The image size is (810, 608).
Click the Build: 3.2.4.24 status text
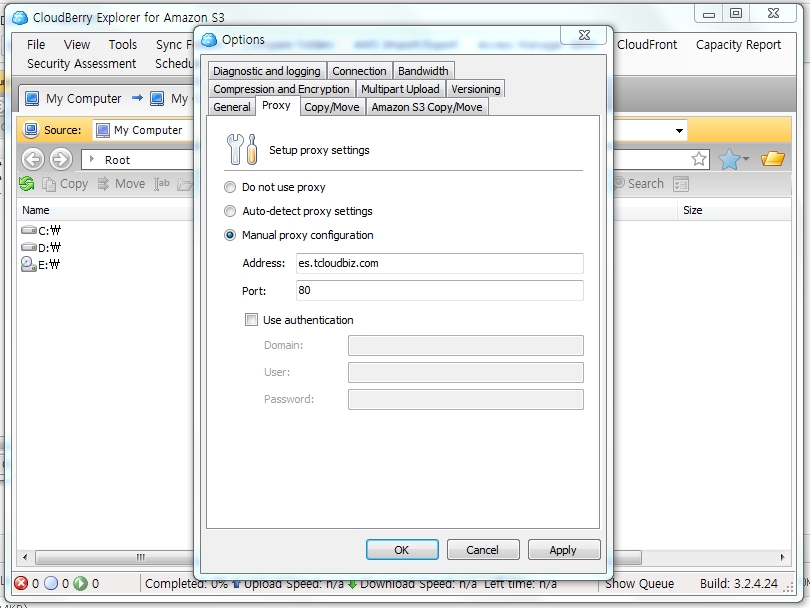point(739,584)
